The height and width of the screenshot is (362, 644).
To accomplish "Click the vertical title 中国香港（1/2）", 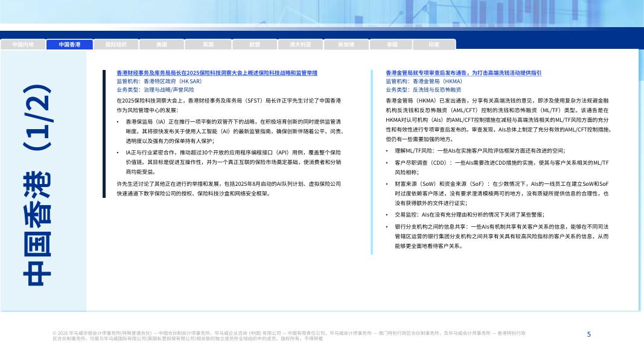I will (37, 185).
